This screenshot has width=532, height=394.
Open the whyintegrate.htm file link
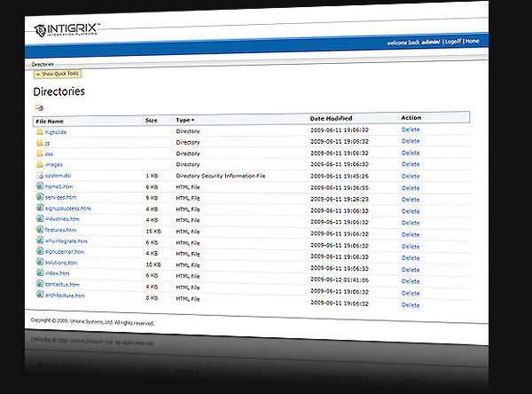click(66, 241)
